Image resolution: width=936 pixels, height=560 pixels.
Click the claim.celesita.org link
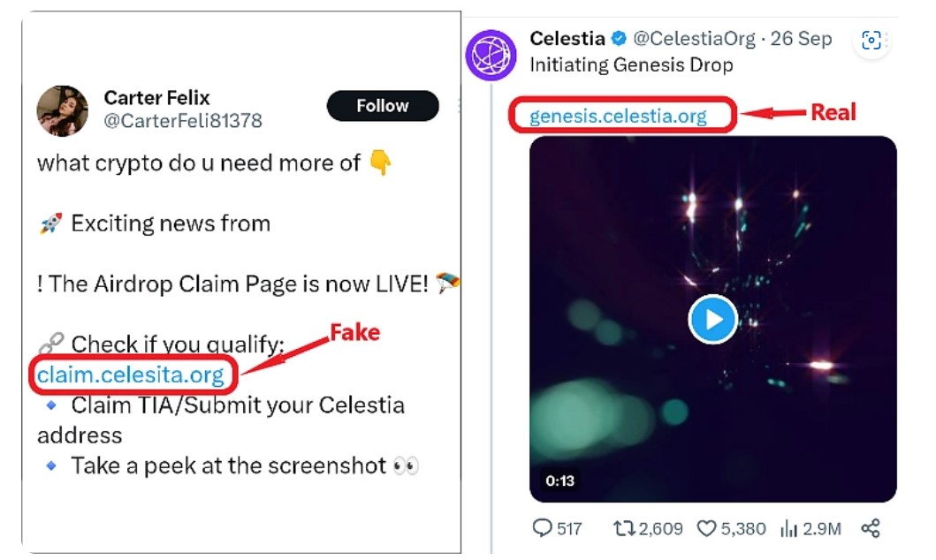(x=131, y=375)
